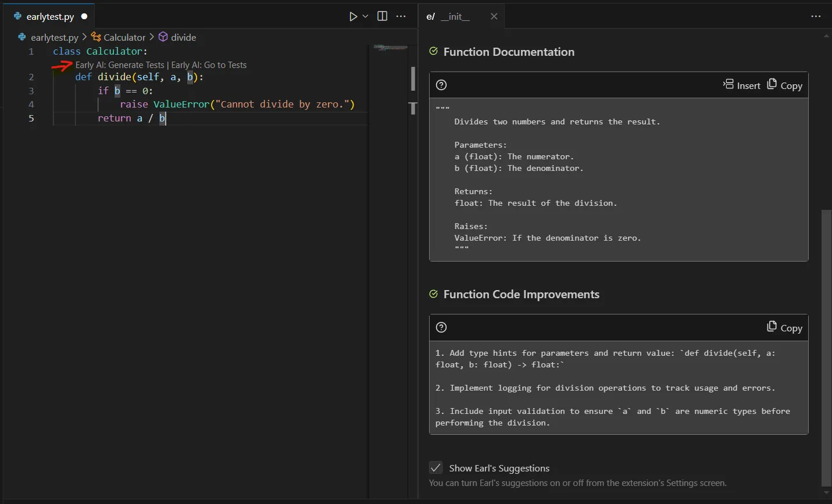Click Calculator class in the breadcrumb
Image resolution: width=832 pixels, height=504 pixels.
[x=124, y=37]
